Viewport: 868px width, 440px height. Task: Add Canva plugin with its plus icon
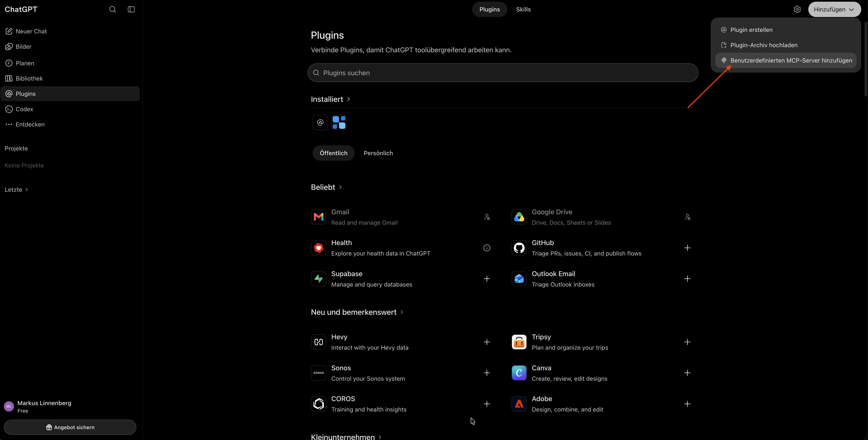(687, 373)
